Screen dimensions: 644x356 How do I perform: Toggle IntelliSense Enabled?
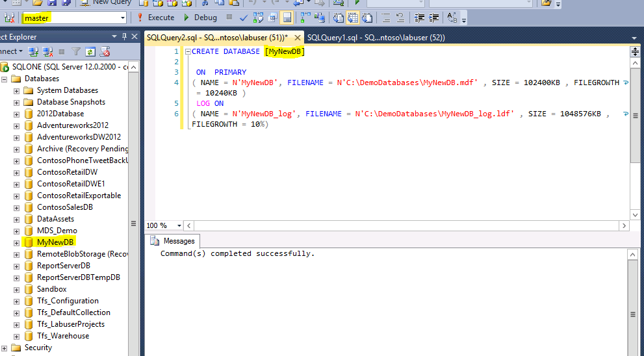pyautogui.click(x=287, y=18)
